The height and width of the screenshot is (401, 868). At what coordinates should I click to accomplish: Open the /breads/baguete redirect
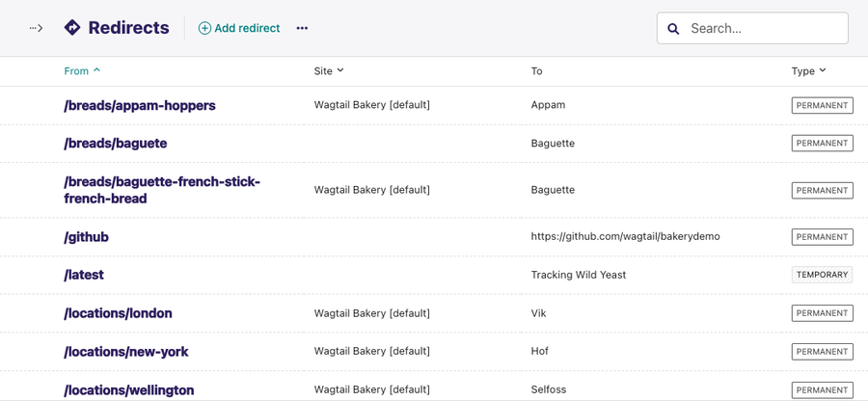click(116, 144)
